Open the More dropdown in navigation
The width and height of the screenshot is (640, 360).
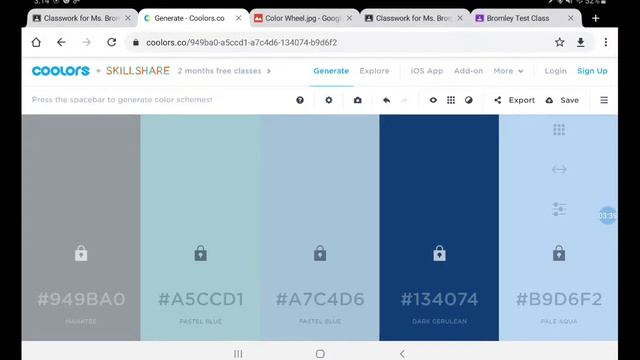tap(508, 71)
